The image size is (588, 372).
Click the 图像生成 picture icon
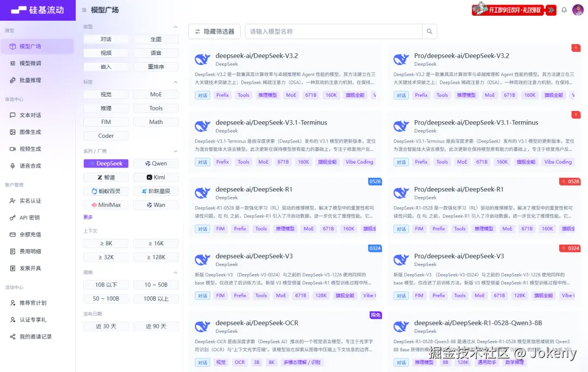pyautogui.click(x=13, y=132)
